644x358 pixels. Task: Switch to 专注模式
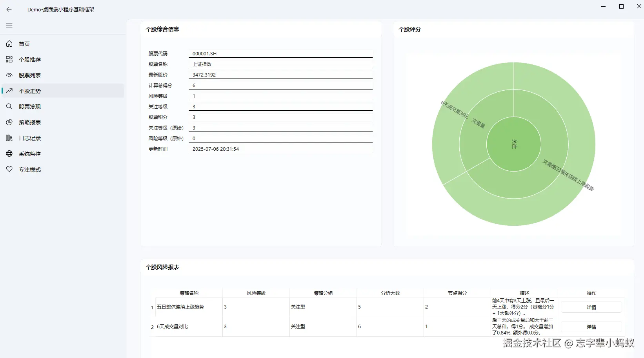(x=63, y=170)
